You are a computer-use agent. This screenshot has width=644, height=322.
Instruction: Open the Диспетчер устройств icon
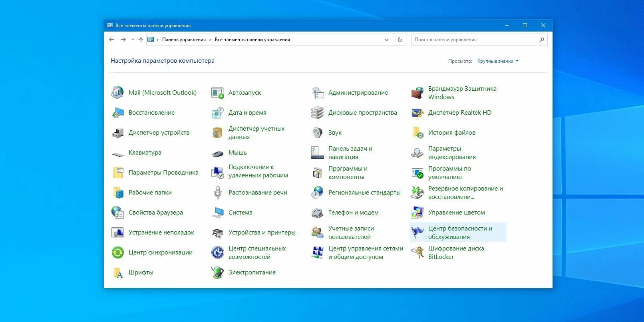(117, 133)
